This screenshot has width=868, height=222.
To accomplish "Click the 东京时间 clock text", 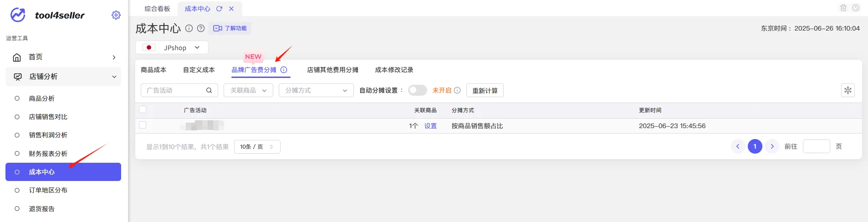I will (x=810, y=28).
